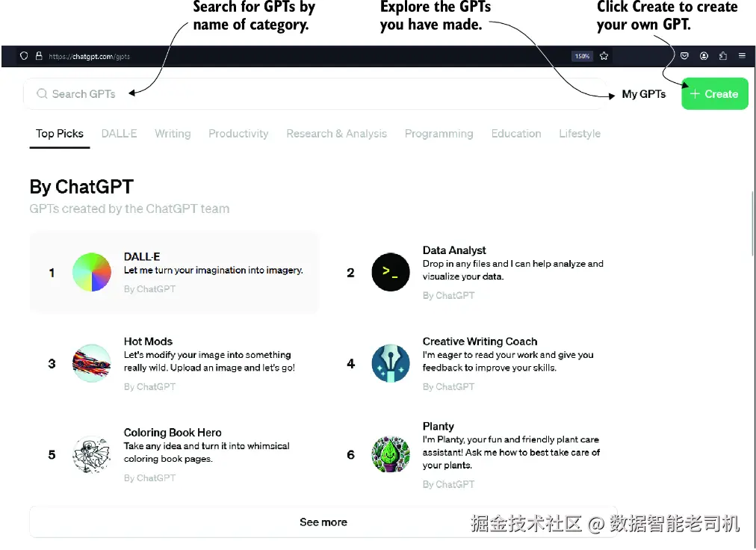Open the DALL·E color wheel icon

92,272
